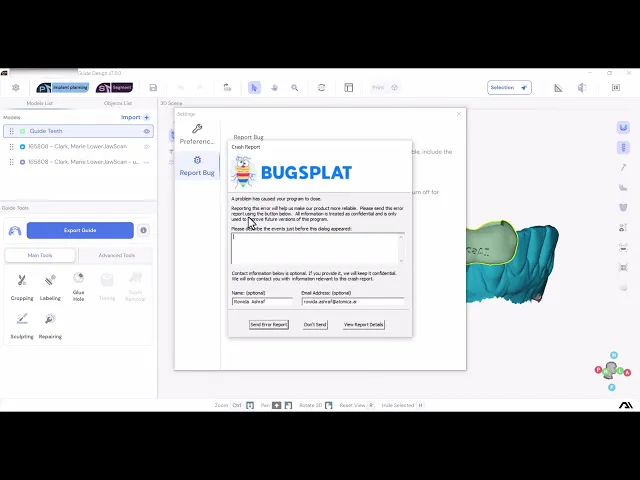
Task: Select the Cropping tool
Action: pyautogui.click(x=22, y=287)
